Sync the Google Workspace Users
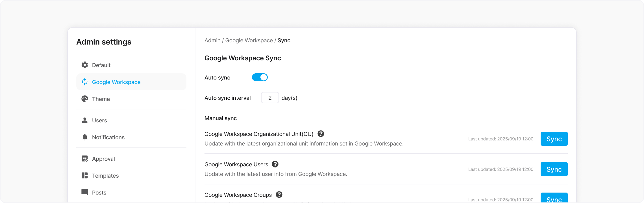 pos(554,169)
